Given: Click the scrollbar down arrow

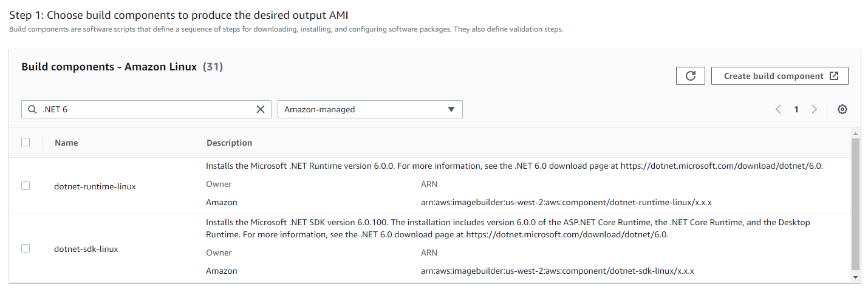Looking at the screenshot, I should click(x=855, y=277).
